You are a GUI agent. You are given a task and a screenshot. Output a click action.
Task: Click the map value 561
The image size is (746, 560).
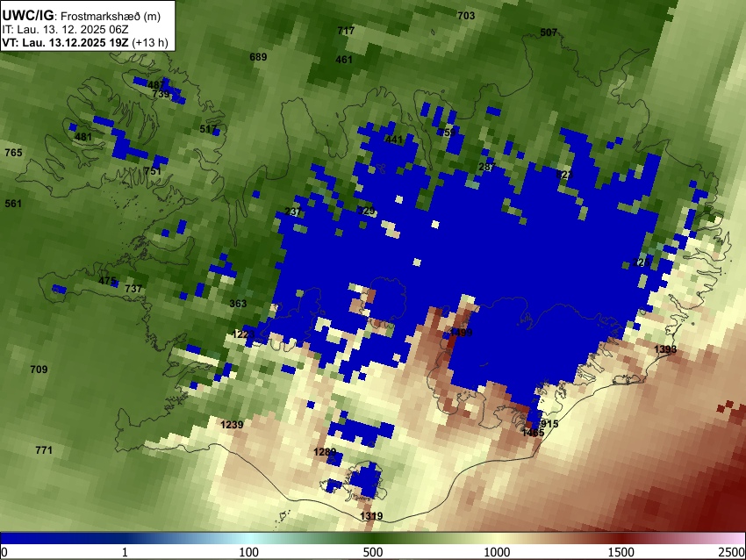click(13, 204)
